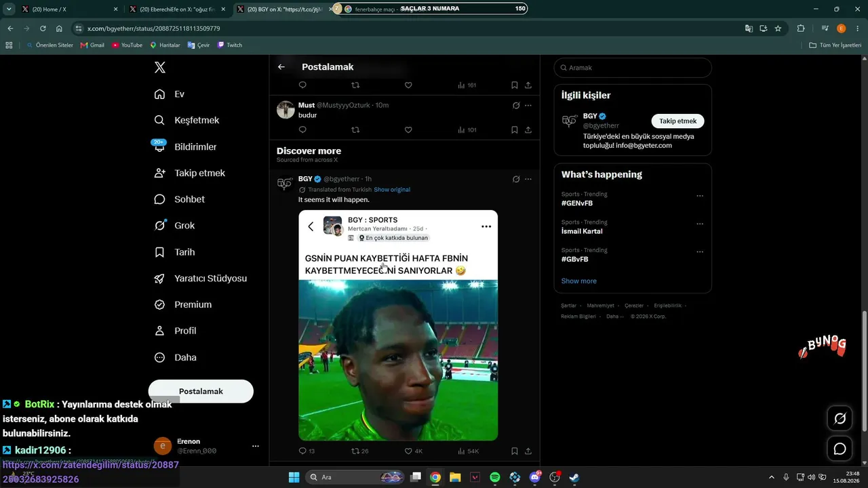Screen dimensions: 868x488
Task: Share the BGY post
Action: click(x=528, y=451)
